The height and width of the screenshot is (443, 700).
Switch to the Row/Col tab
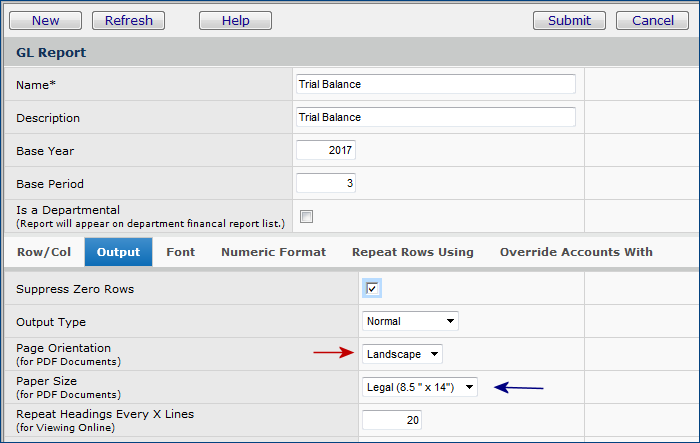44,252
